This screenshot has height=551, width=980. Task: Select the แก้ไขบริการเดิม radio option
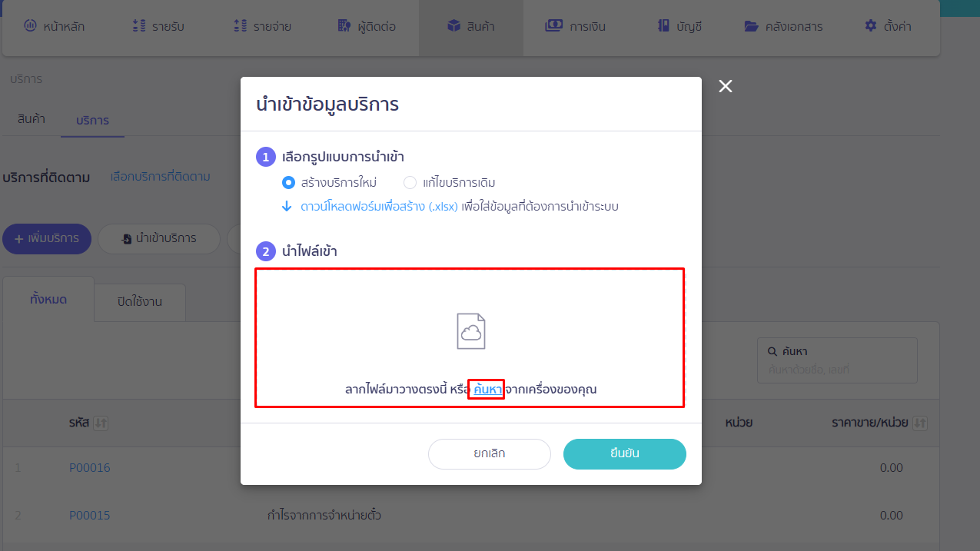pos(410,183)
